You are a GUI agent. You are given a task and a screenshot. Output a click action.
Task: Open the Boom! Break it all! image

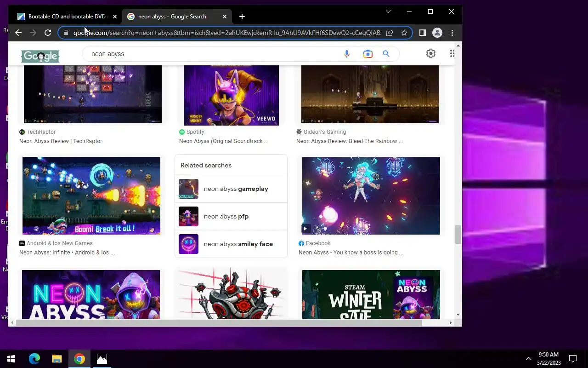click(91, 195)
